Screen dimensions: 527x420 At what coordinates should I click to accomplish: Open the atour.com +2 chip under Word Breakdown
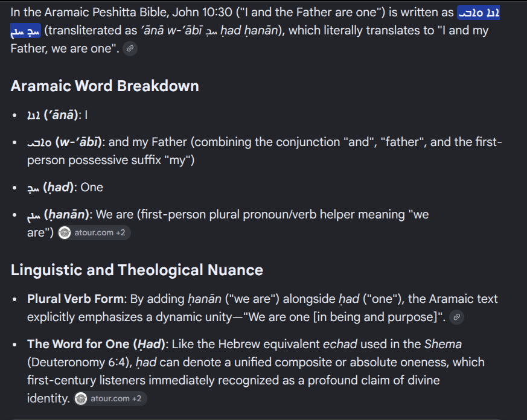(x=94, y=232)
